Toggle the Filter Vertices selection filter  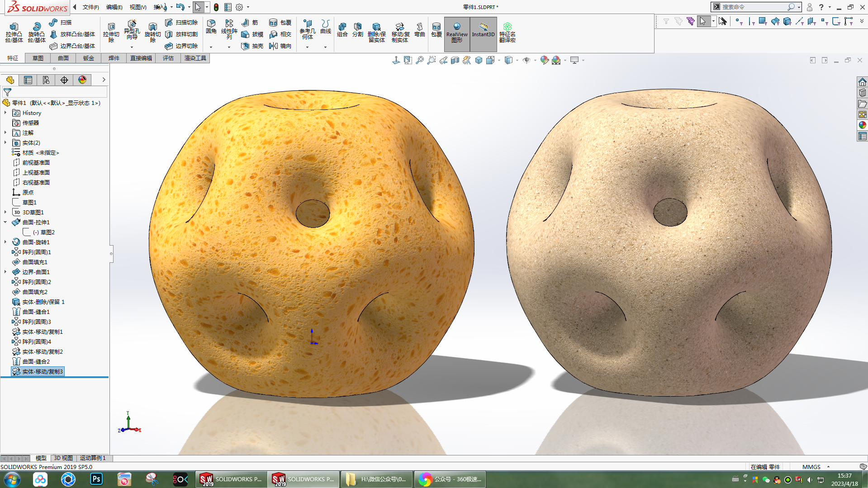pos(739,21)
